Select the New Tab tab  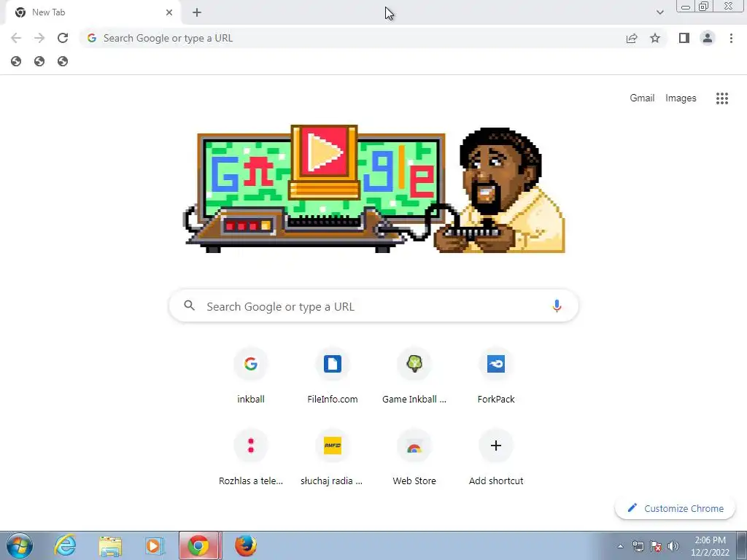coord(93,12)
